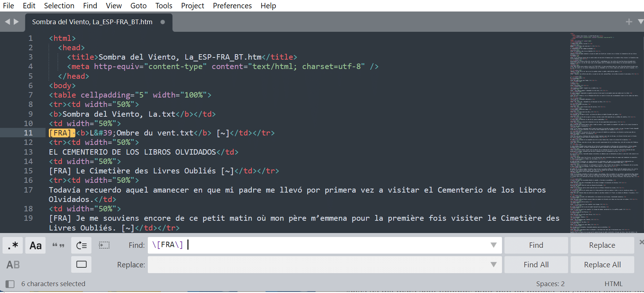Open Find history dropdown arrow
Viewport: 644px width, 293px height.
[493, 245]
